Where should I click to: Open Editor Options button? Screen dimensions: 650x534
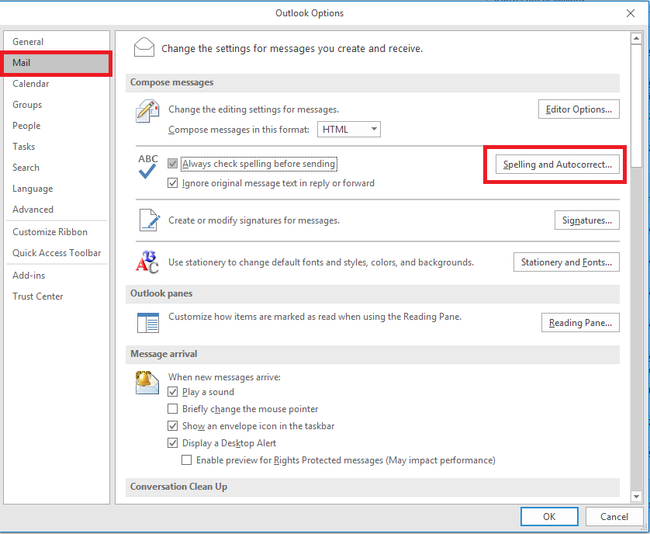[579, 109]
